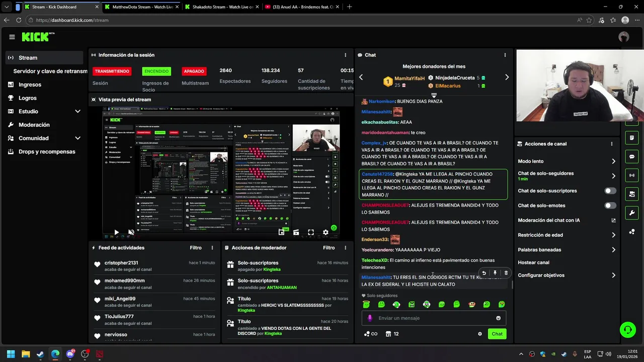Open the Chat panel three-dot menu
Image resolution: width=644 pixels, height=362 pixels.
point(505,55)
